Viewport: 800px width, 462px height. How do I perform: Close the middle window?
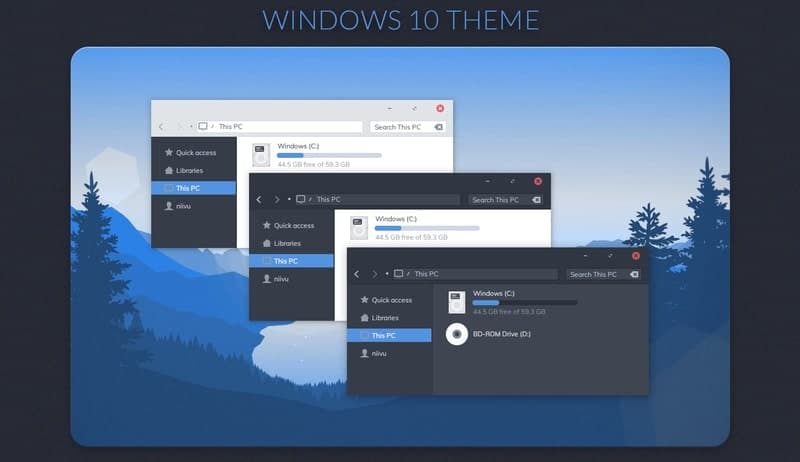point(538,181)
